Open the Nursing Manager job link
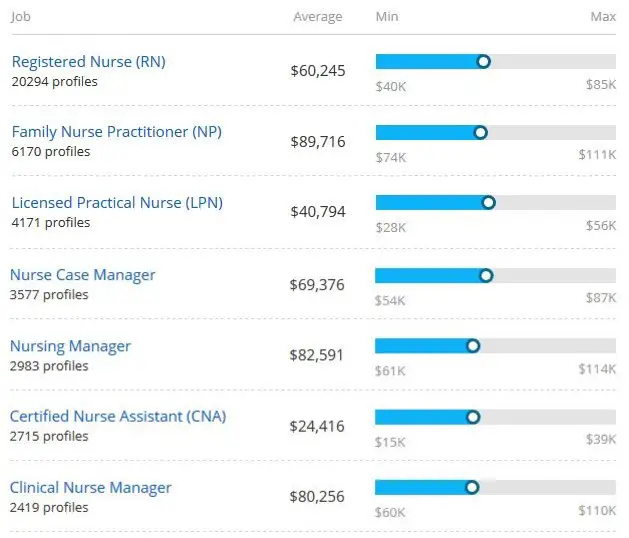 [x=70, y=346]
